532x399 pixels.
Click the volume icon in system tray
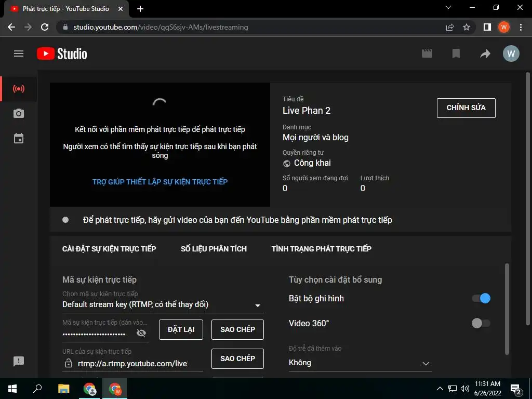[465, 389]
